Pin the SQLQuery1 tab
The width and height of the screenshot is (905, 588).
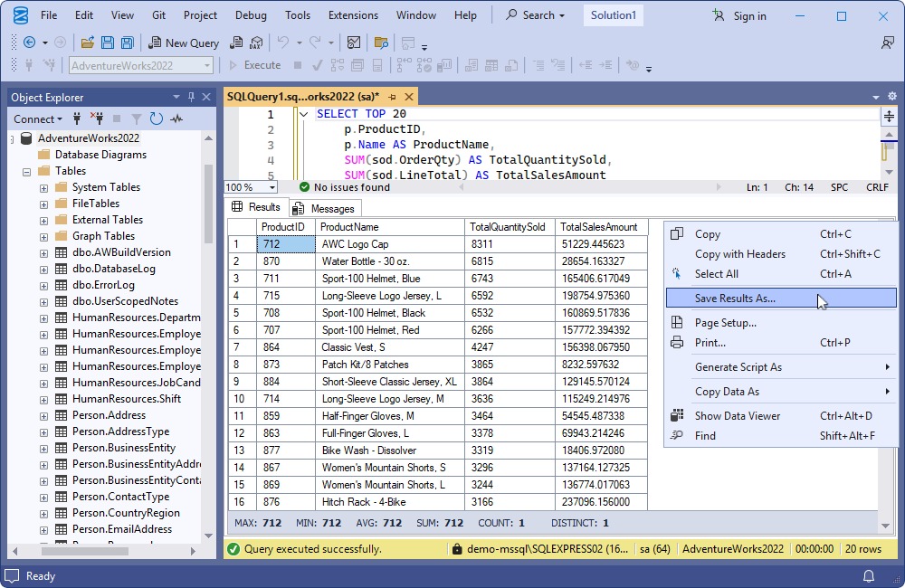(x=393, y=97)
